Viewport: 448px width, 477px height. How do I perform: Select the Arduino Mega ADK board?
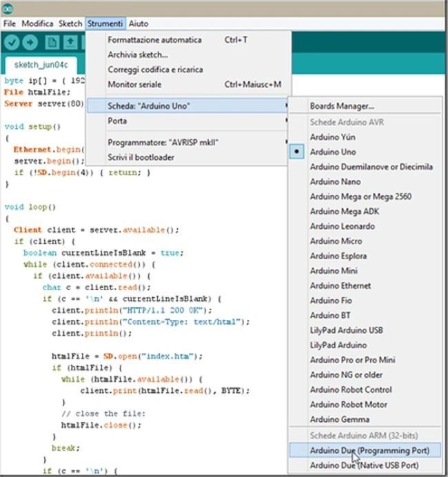(x=365, y=212)
